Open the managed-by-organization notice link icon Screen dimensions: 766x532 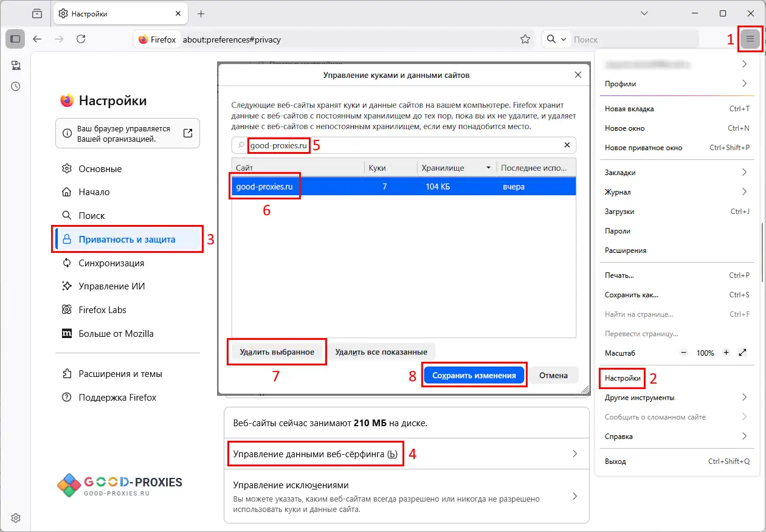[188, 133]
